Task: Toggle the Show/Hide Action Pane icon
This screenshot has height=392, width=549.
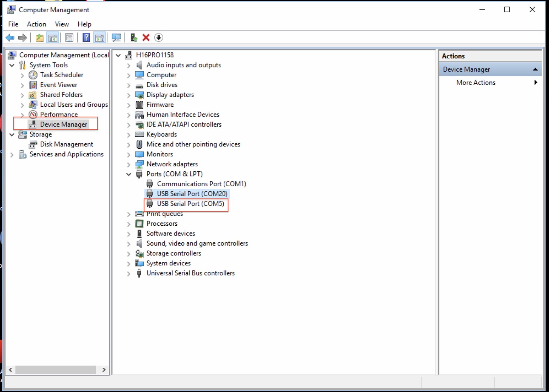Action: [x=100, y=38]
